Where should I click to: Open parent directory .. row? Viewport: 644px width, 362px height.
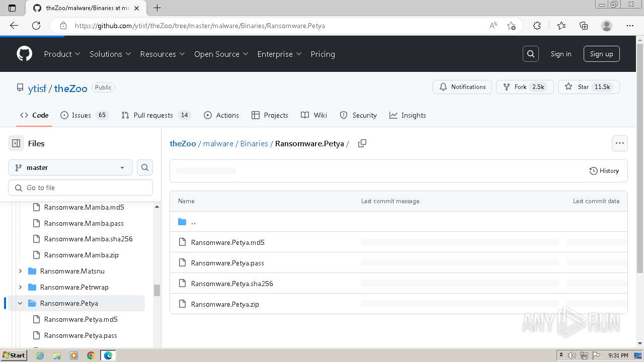[x=398, y=222]
